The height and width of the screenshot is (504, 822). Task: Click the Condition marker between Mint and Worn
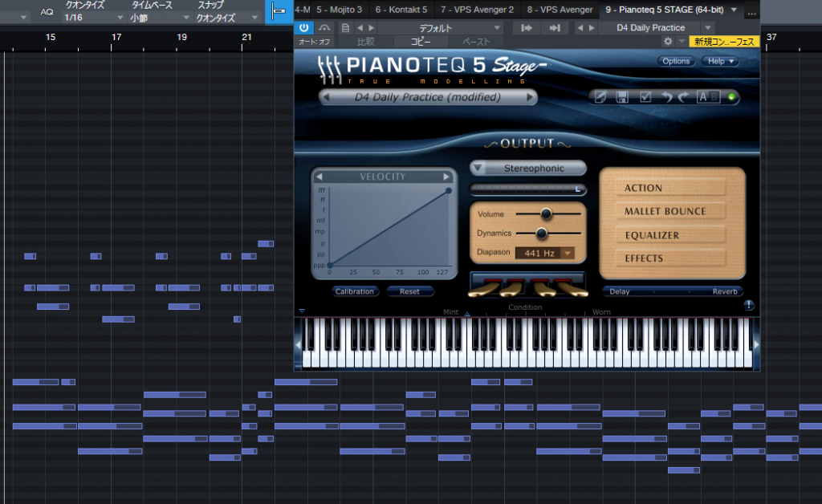(x=467, y=314)
